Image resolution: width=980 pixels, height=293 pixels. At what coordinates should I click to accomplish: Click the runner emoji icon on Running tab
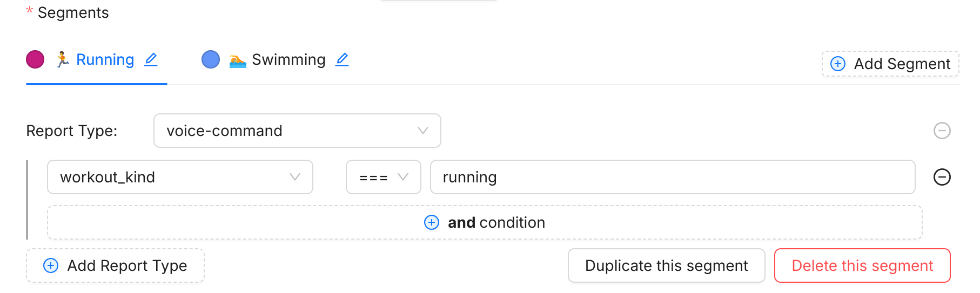pos(63,59)
